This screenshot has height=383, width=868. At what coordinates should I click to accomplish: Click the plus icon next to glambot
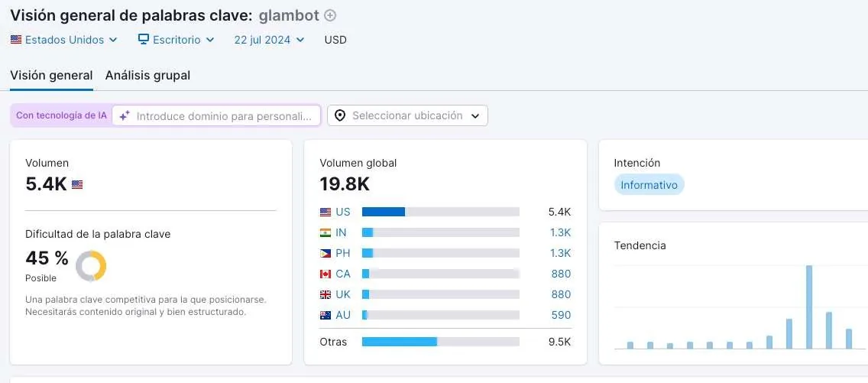(330, 15)
